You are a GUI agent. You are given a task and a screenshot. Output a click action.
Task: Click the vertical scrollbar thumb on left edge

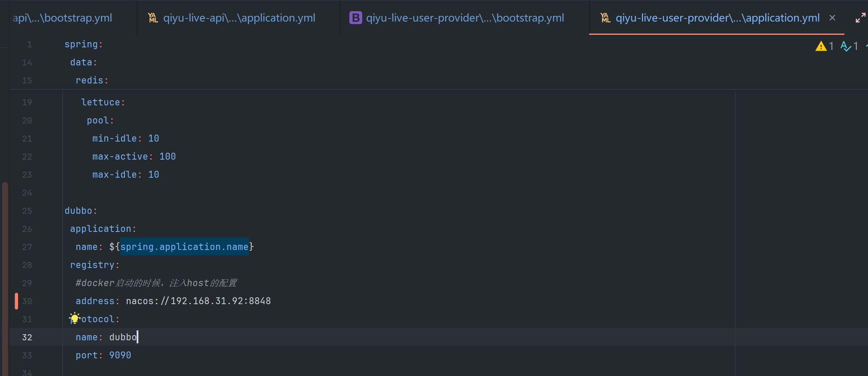pyautogui.click(x=5, y=275)
